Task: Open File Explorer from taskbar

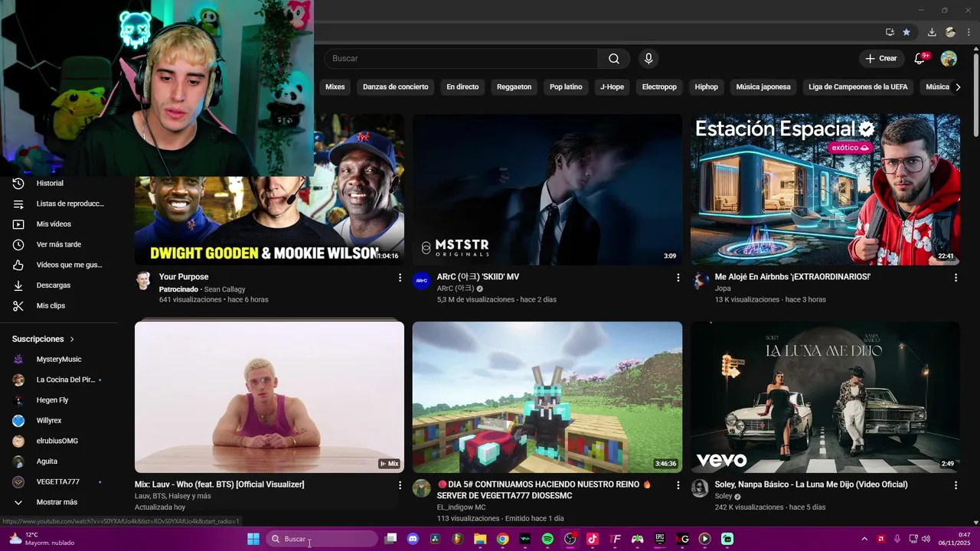Action: 480,540
